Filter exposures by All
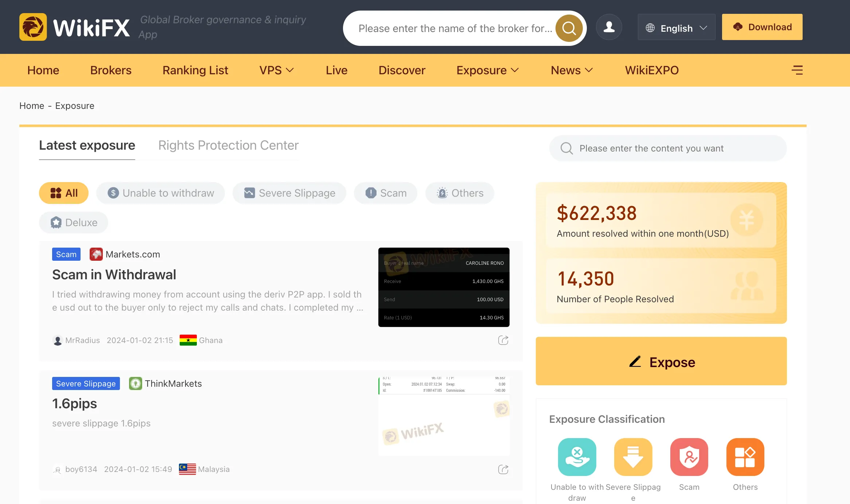The image size is (850, 504). [x=64, y=193]
